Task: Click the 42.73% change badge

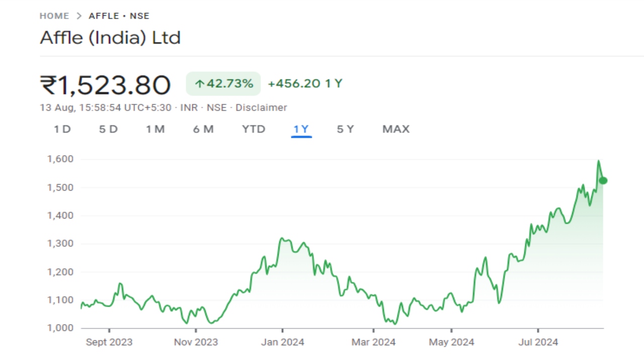Action: (223, 83)
